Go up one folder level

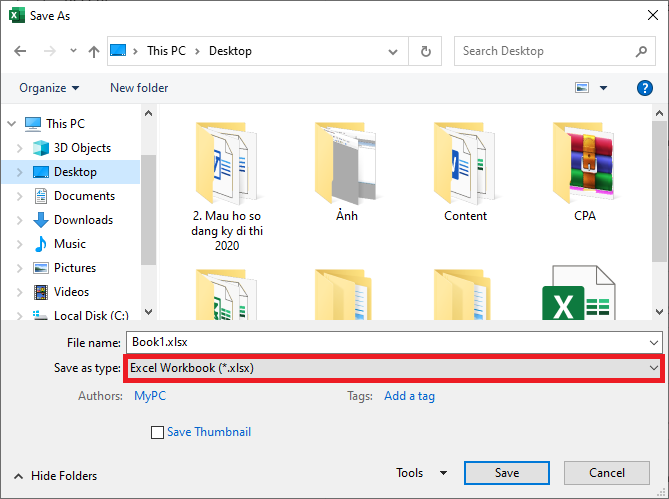click(93, 51)
